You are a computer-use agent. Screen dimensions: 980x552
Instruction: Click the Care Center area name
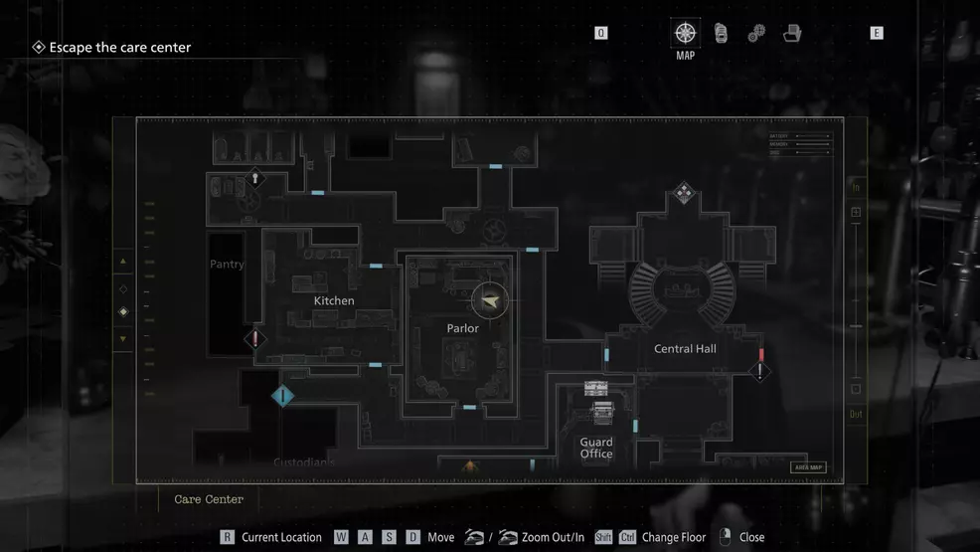(209, 499)
